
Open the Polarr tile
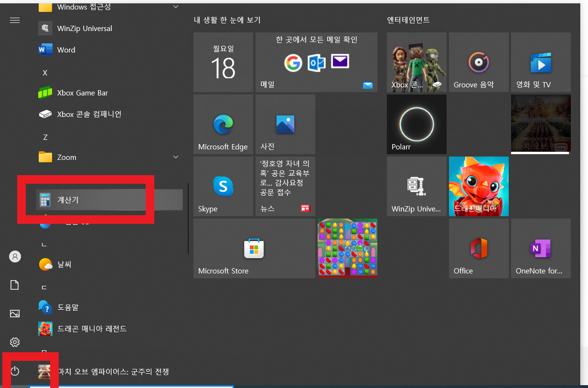[417, 124]
